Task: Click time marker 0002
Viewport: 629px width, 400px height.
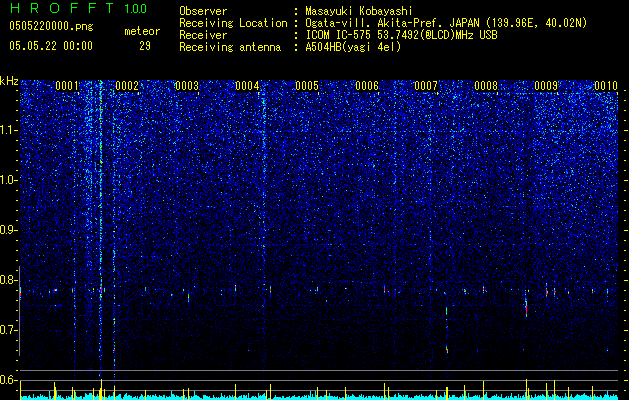Action: point(127,86)
